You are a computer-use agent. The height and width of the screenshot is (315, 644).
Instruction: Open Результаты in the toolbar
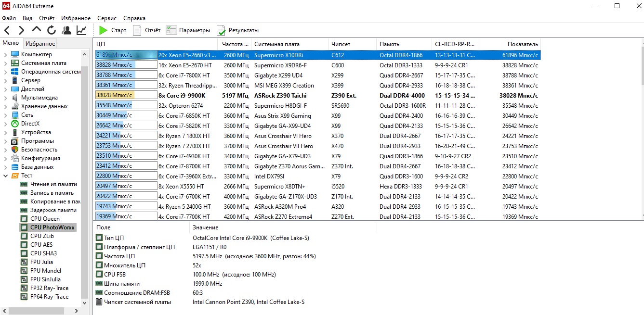pyautogui.click(x=237, y=30)
